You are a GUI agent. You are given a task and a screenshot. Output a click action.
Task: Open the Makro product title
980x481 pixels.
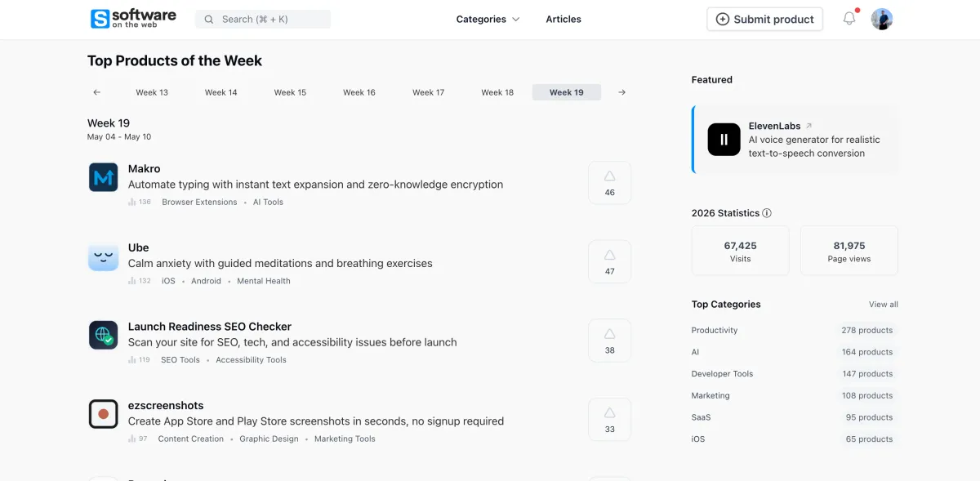[x=145, y=168]
